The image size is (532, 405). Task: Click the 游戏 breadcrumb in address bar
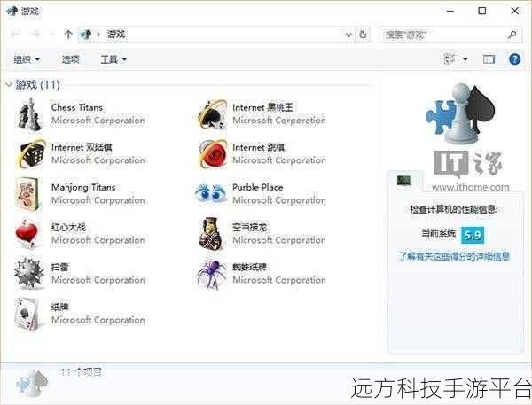point(116,35)
